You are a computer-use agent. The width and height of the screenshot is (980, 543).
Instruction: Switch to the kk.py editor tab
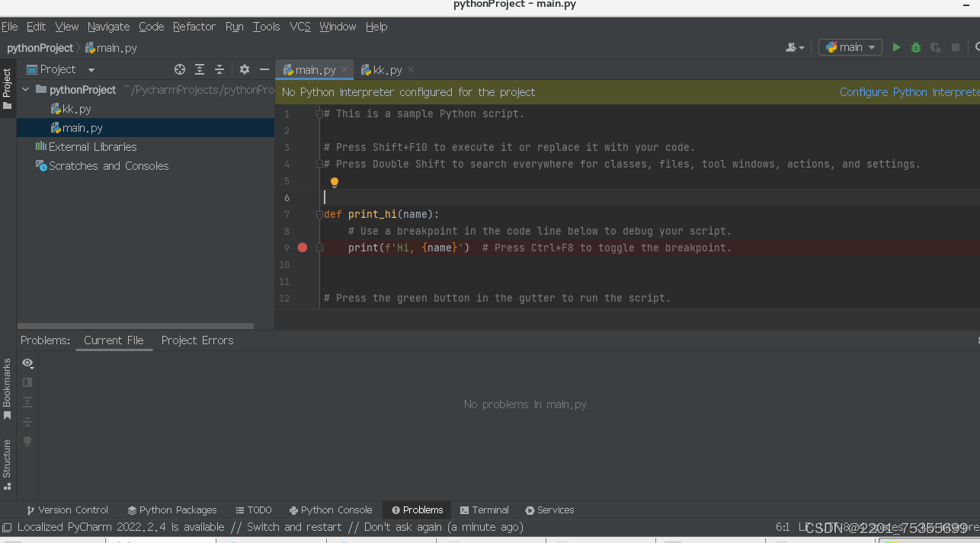click(385, 69)
